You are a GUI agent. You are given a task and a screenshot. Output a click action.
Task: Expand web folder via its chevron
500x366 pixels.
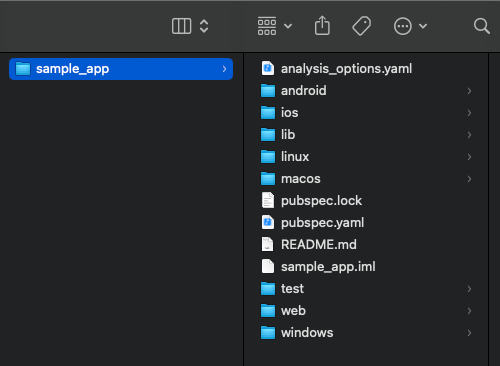(x=469, y=311)
